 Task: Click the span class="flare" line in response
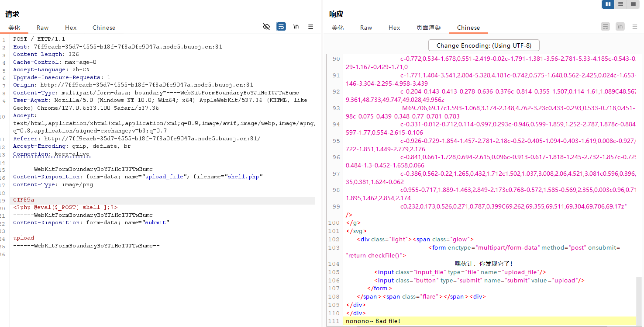421,296
